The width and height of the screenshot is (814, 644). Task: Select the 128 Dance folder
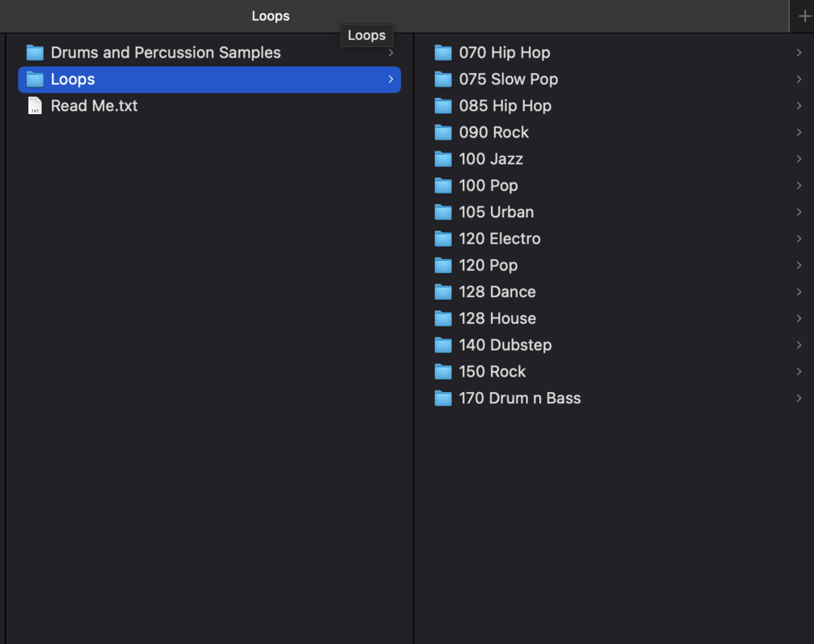click(496, 292)
